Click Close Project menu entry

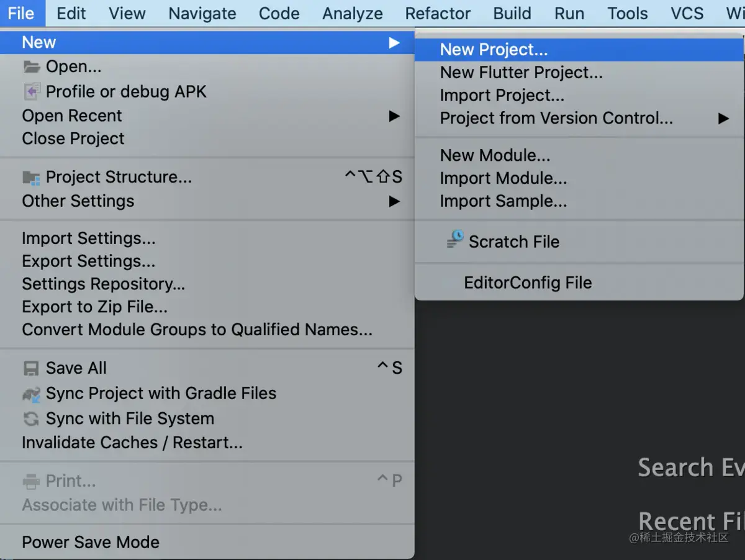point(73,138)
